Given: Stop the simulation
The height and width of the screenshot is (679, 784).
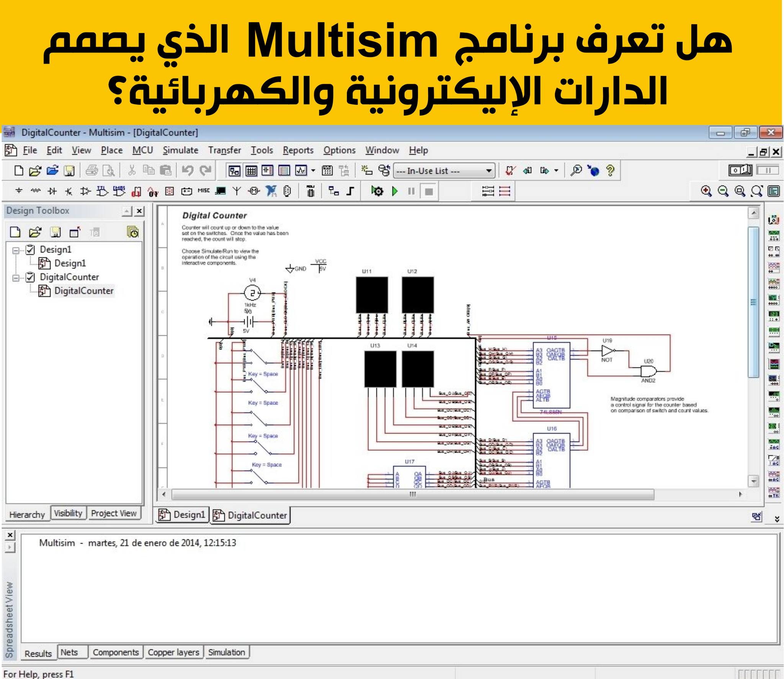Looking at the screenshot, I should tap(429, 191).
